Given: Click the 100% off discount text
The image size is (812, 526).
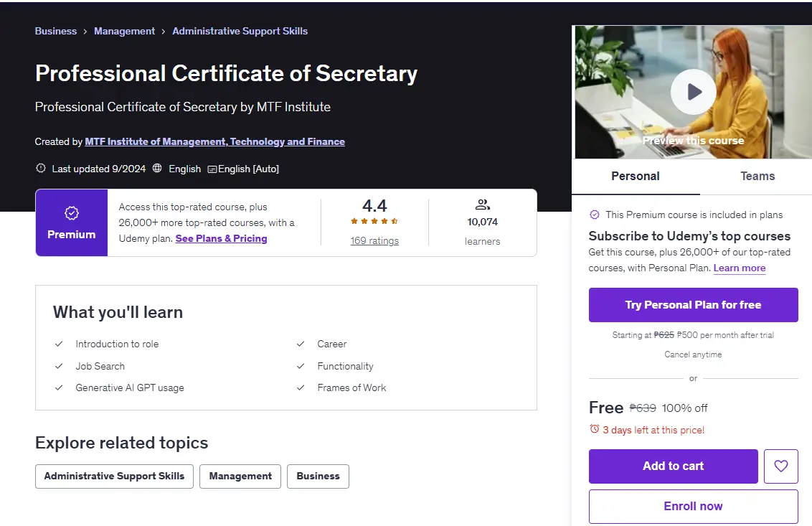Looking at the screenshot, I should (x=684, y=408).
